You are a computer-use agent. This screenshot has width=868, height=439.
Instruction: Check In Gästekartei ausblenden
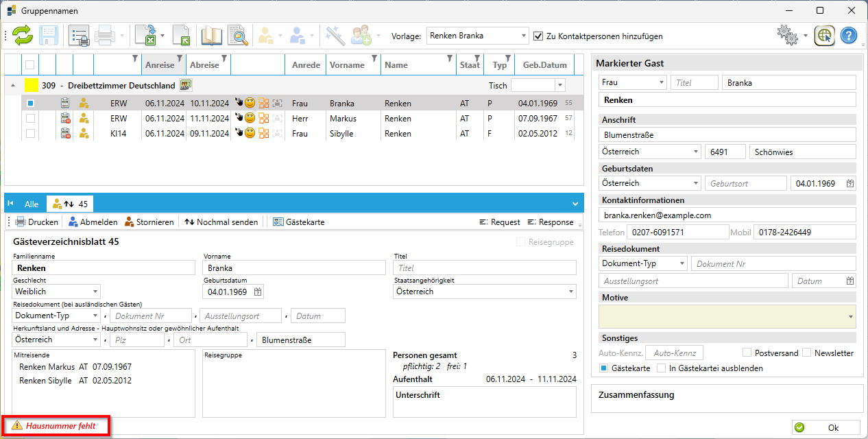click(x=662, y=368)
